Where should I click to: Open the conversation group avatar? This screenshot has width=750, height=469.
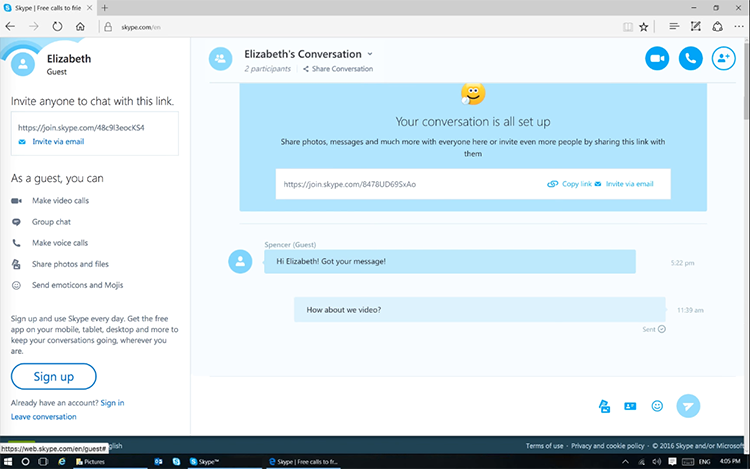[x=221, y=59]
